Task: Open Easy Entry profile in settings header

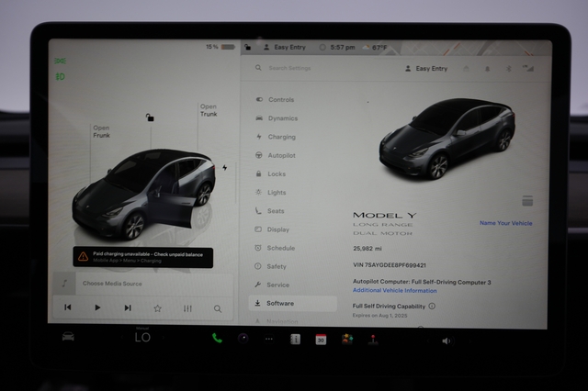Action: pyautogui.click(x=426, y=69)
